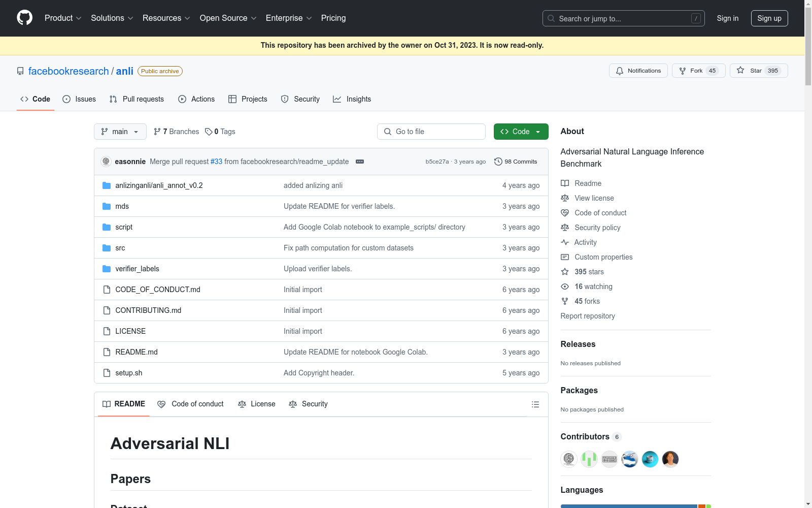Click the star icon in Star button
The image size is (812, 508).
coord(740,71)
